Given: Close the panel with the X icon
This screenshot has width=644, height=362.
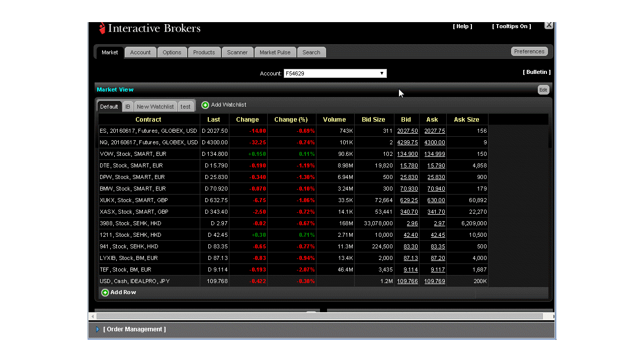Looking at the screenshot, I should click(549, 25).
